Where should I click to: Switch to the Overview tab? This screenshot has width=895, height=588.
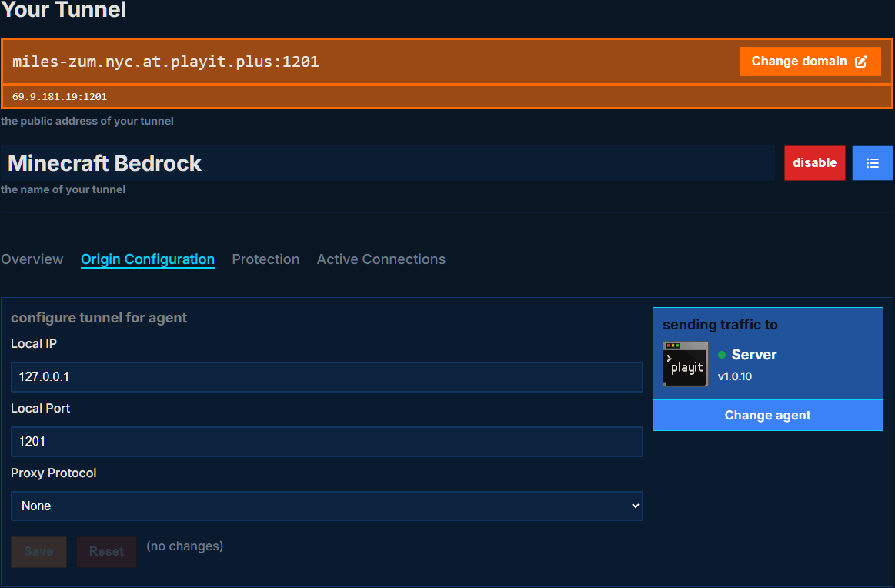pyautogui.click(x=32, y=259)
